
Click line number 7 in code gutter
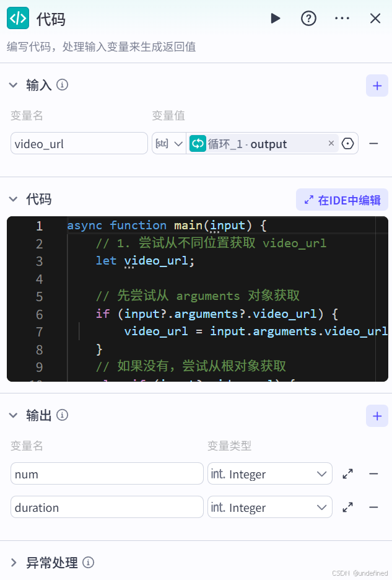click(x=39, y=332)
